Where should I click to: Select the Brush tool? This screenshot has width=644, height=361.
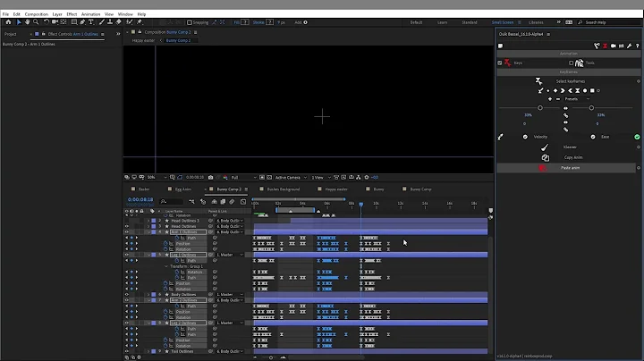(101, 22)
